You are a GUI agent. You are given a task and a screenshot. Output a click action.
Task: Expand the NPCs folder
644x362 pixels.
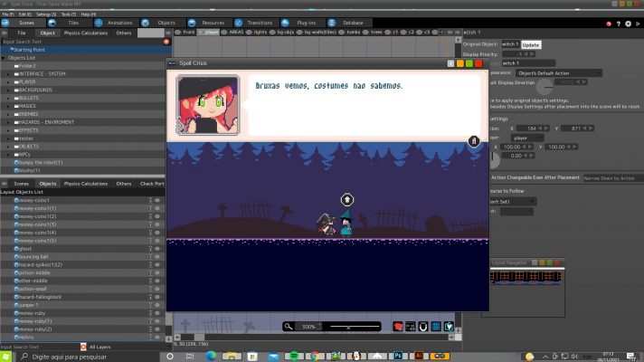[8, 155]
